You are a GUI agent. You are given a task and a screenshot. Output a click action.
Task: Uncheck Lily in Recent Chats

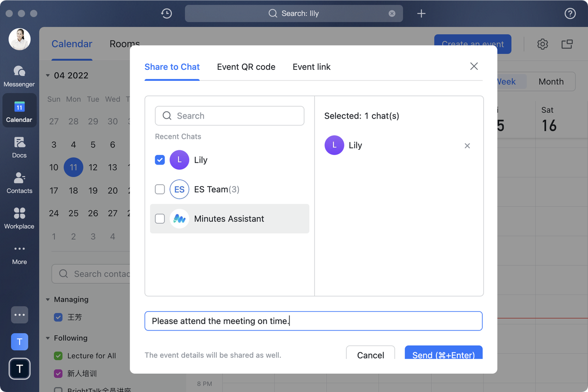point(160,160)
